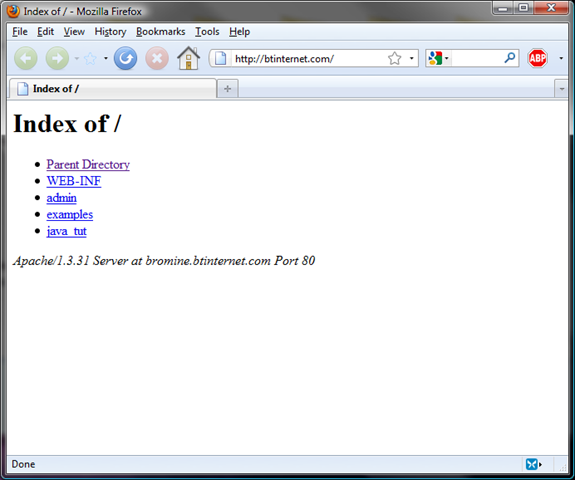
Task: Click the Apache/1.3.31 server footer text
Action: (164, 261)
